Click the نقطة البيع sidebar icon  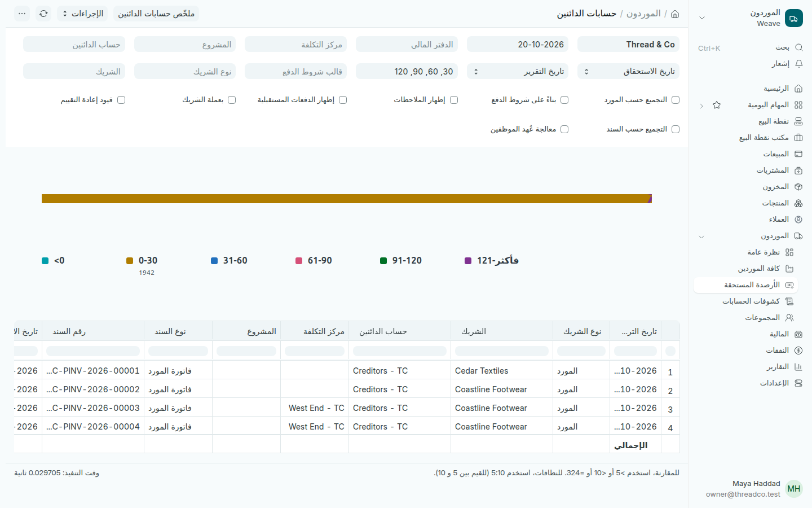pos(798,121)
